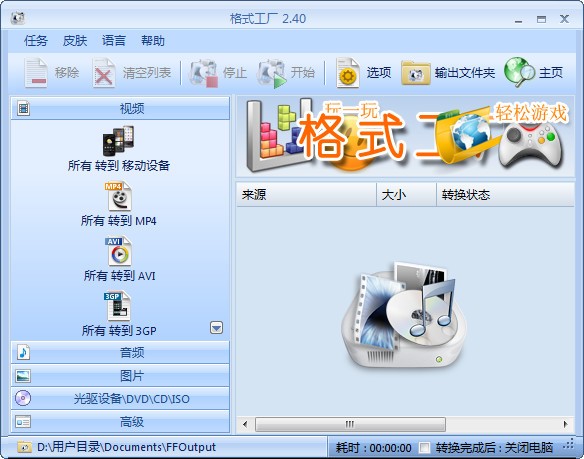Open the Output Folder (输出文件夹) icon
Image resolution: width=584 pixels, height=459 pixels.
[416, 73]
